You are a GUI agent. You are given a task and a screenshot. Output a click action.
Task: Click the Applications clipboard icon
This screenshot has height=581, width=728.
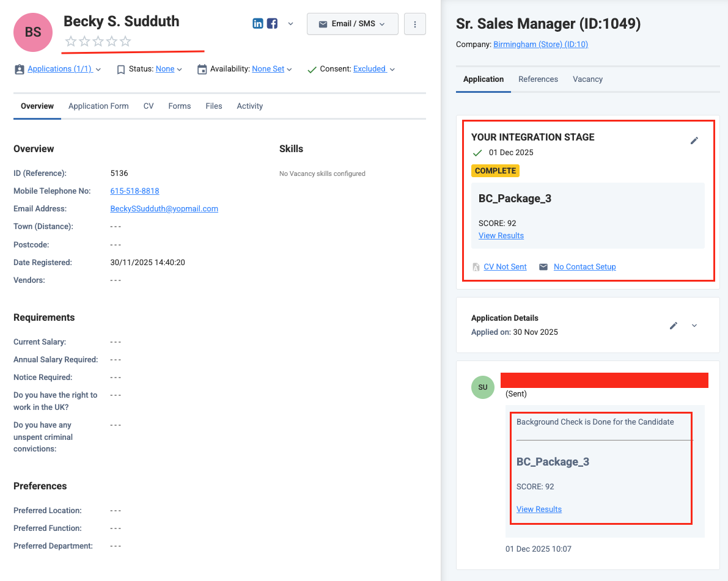tap(19, 69)
